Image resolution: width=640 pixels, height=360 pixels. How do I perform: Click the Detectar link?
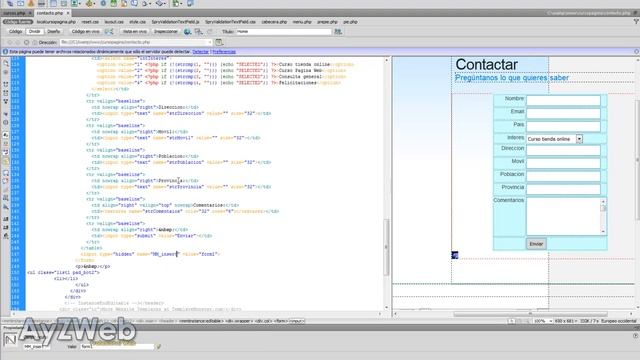click(200, 52)
